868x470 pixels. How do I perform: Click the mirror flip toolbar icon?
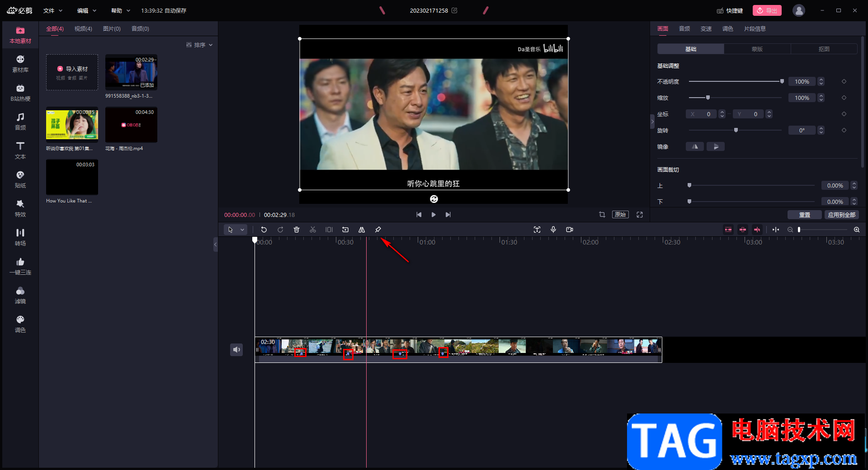coord(362,230)
